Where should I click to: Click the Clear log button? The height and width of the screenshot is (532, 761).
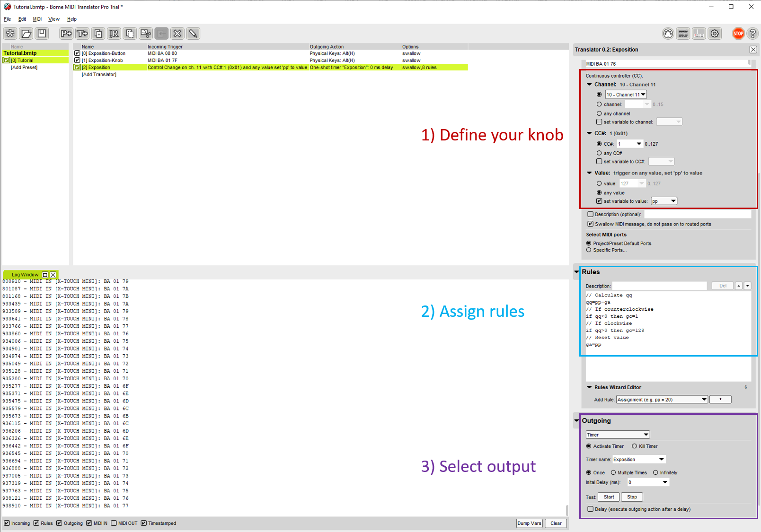coord(556,523)
